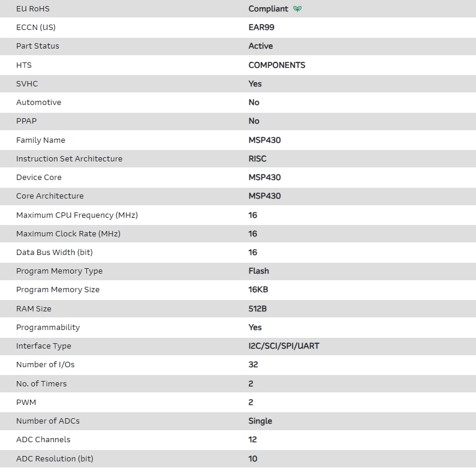
Task: Click the green leaf icon beside Compliant
Action: click(x=298, y=9)
